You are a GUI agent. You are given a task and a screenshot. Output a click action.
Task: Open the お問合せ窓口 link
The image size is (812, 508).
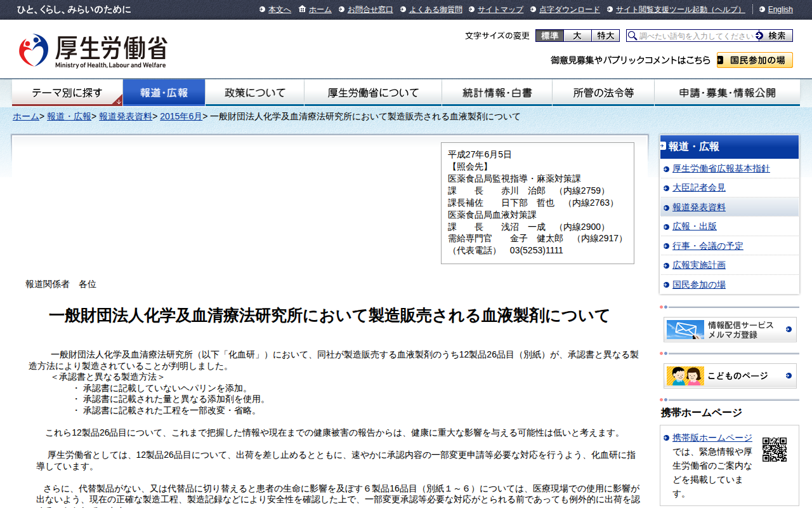point(370,10)
